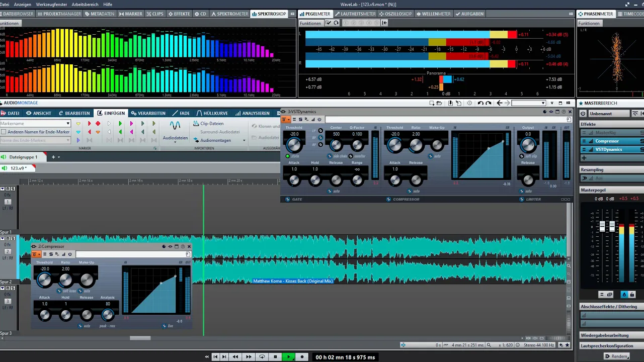The image size is (644, 362).
Task: Insert red diamond marker icon
Action: [98, 124]
